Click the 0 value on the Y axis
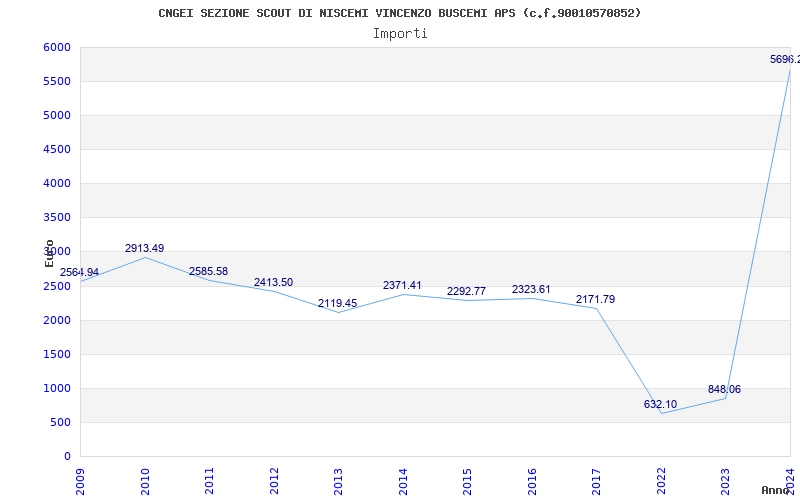The width and height of the screenshot is (800, 500). pyautogui.click(x=67, y=457)
